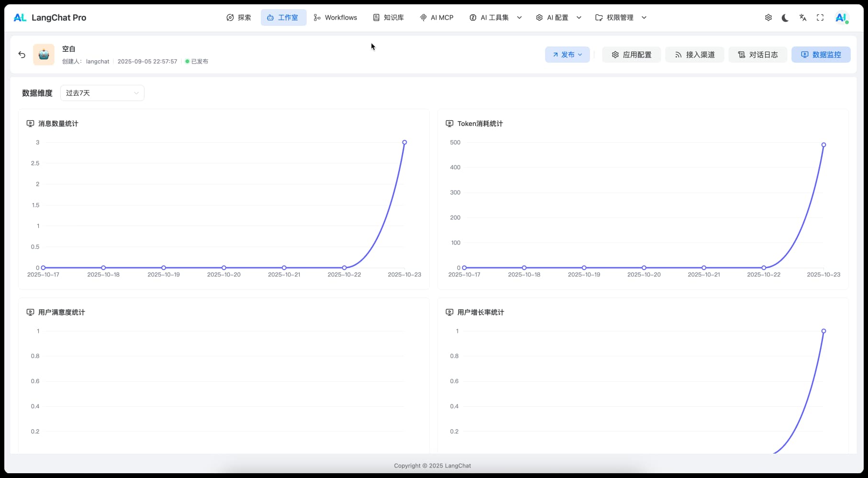Expand the AI 配置 menu

pyautogui.click(x=558, y=18)
